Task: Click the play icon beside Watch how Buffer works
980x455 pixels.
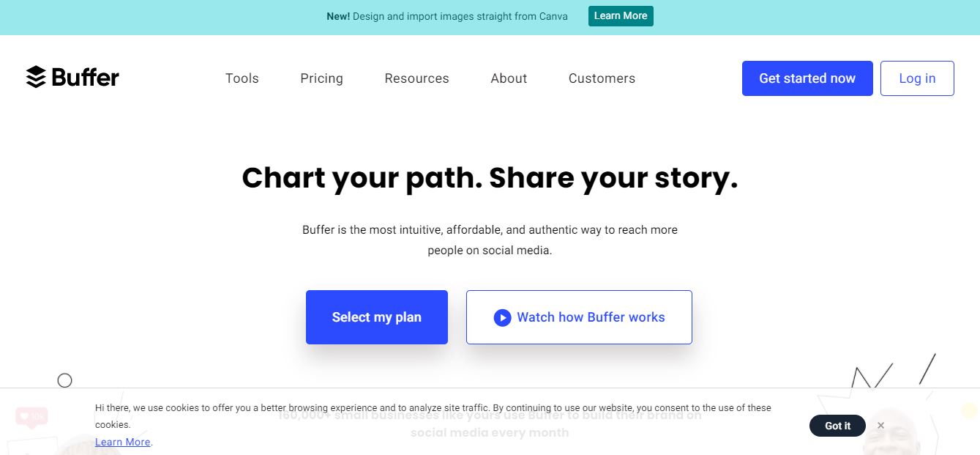Action: (x=502, y=317)
